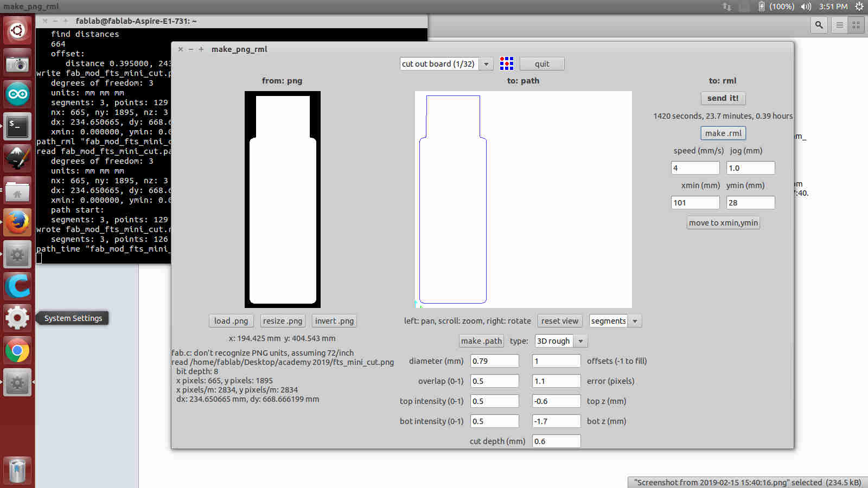
Task: Open the sound volume indicator
Action: (806, 7)
